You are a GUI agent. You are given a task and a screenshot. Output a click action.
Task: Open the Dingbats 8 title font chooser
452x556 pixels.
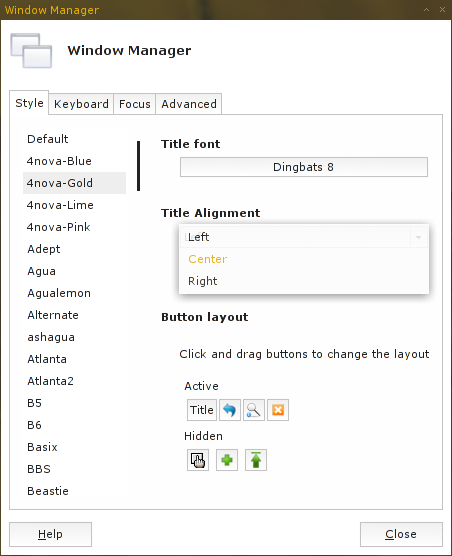pos(304,167)
